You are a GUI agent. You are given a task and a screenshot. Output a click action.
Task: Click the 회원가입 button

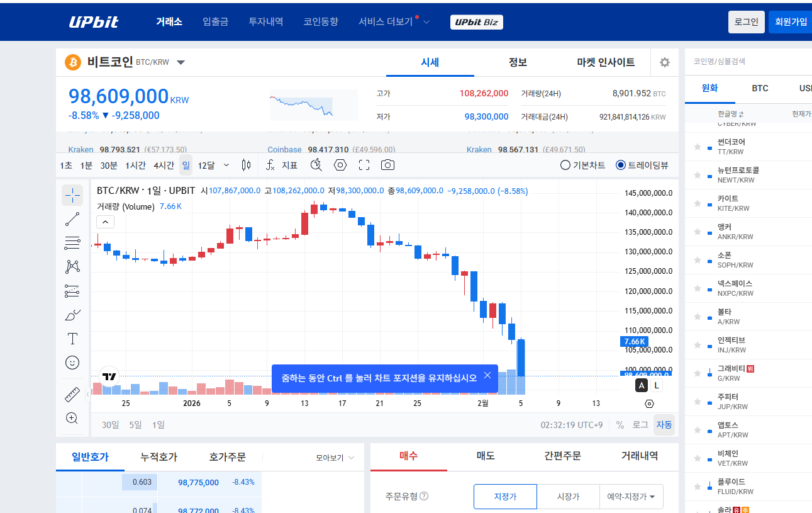coord(791,22)
